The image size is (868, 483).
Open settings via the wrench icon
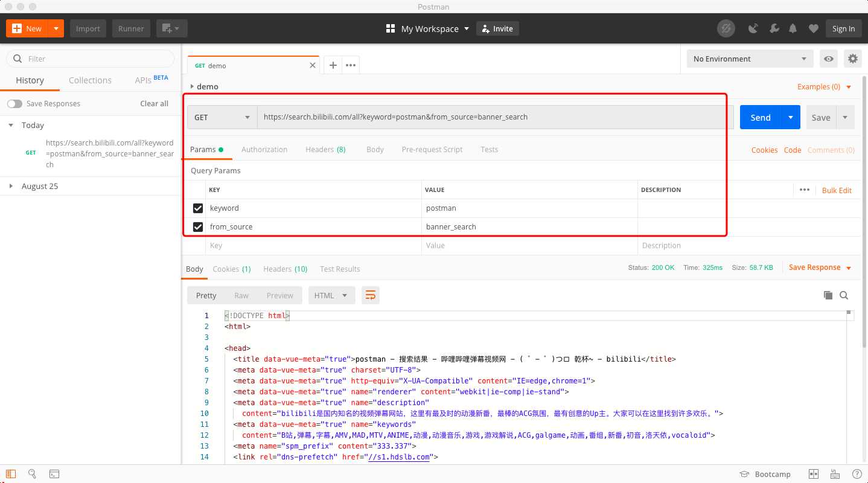pos(774,28)
